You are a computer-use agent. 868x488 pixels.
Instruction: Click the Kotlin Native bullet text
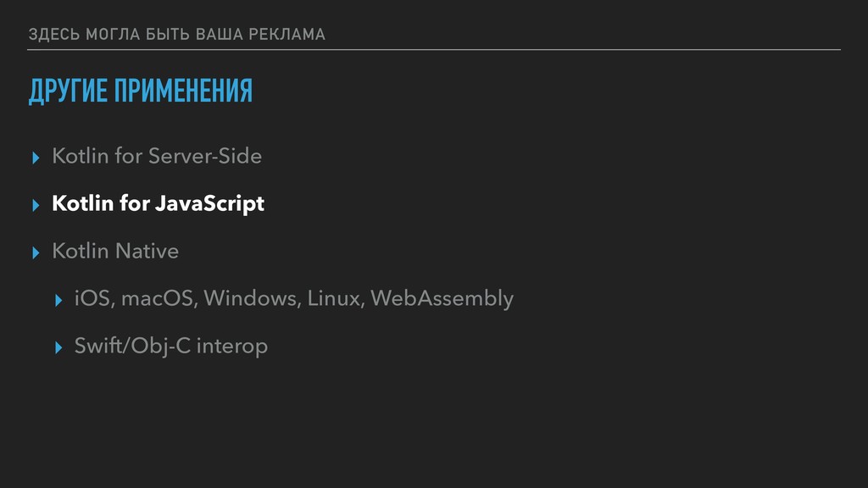coord(115,252)
